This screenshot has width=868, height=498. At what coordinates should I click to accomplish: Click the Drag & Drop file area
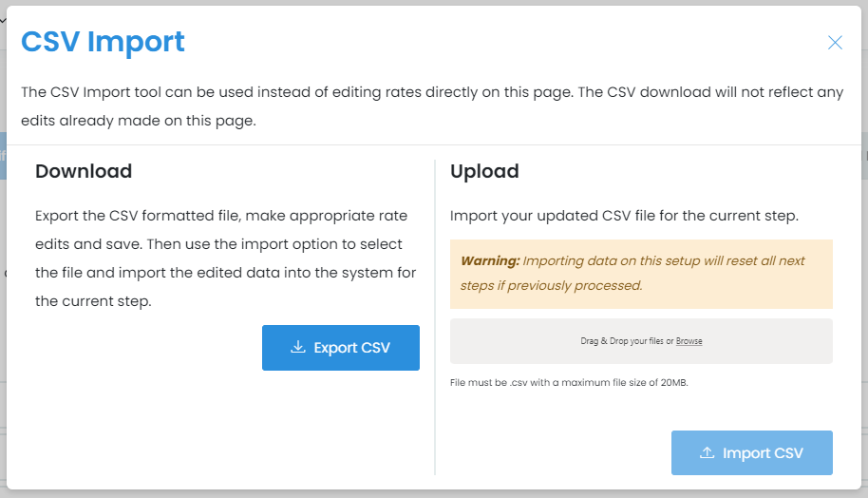pyautogui.click(x=589, y=341)
